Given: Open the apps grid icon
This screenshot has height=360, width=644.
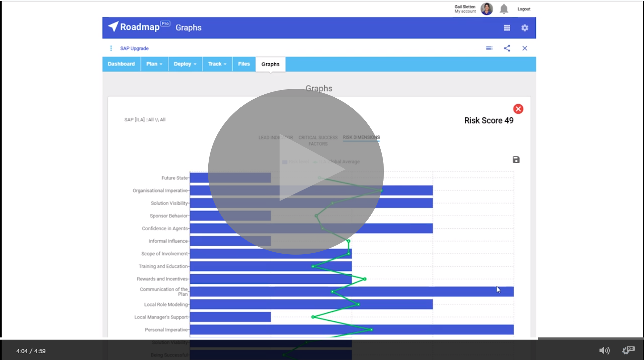Looking at the screenshot, I should [x=507, y=28].
